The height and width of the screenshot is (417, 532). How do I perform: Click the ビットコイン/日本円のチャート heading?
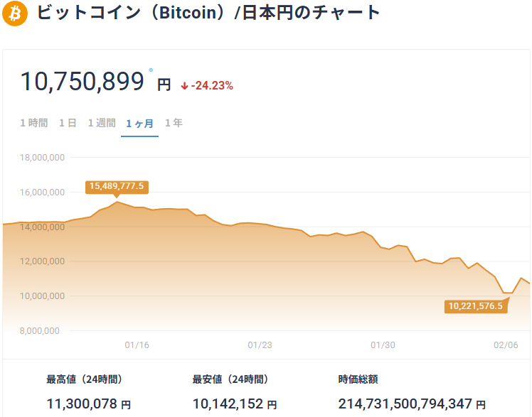[208, 13]
